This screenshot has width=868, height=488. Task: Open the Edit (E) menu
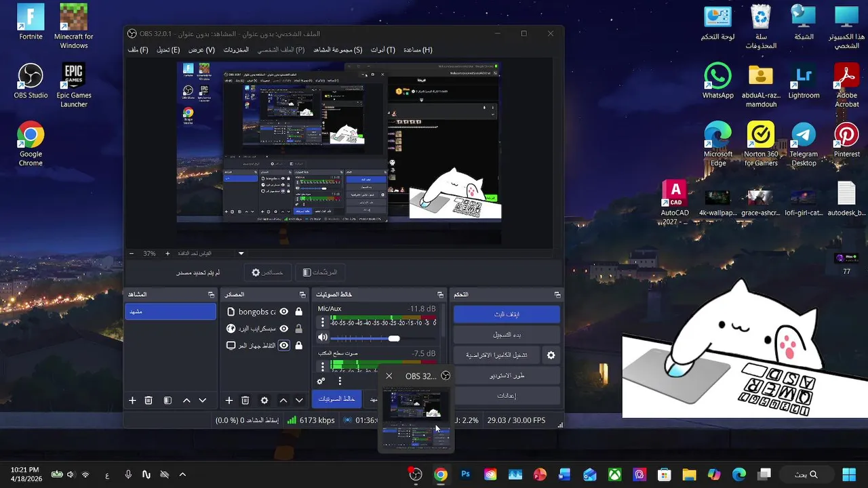(x=168, y=50)
